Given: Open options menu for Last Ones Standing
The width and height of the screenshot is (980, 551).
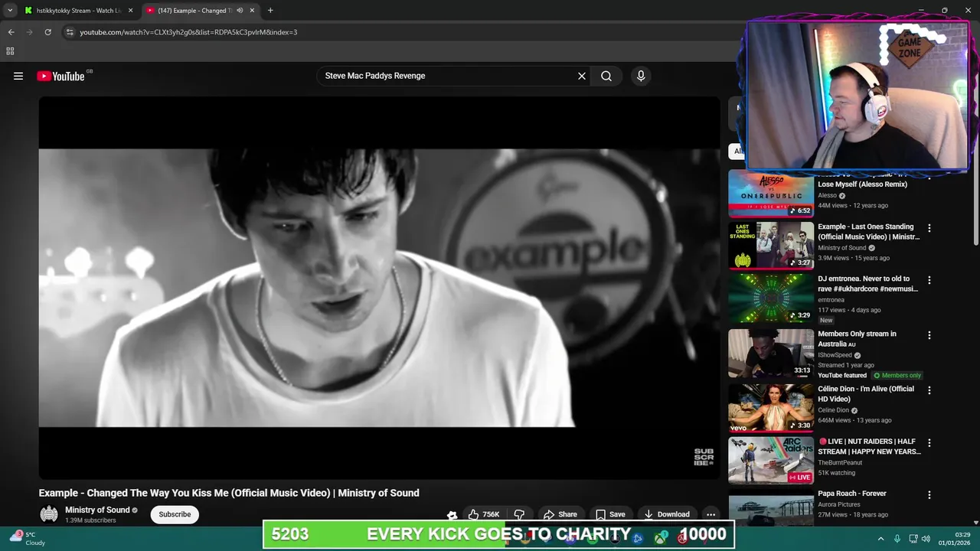Looking at the screenshot, I should tap(929, 228).
